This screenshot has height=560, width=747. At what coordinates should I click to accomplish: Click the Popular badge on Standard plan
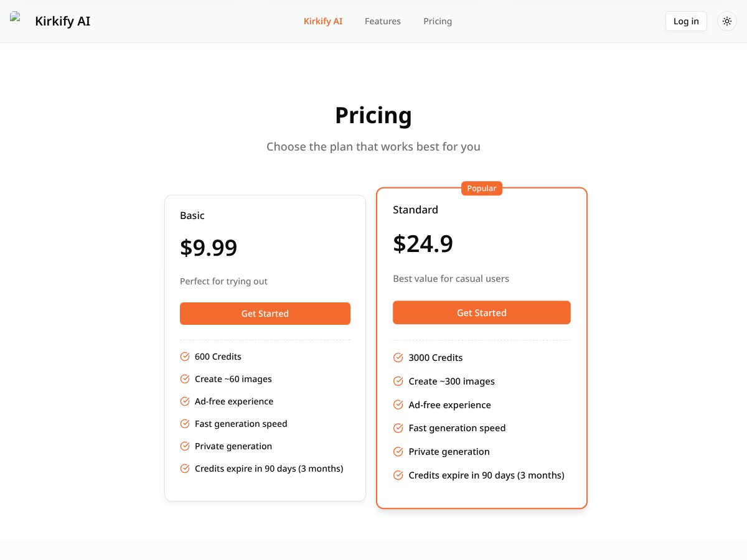click(481, 188)
